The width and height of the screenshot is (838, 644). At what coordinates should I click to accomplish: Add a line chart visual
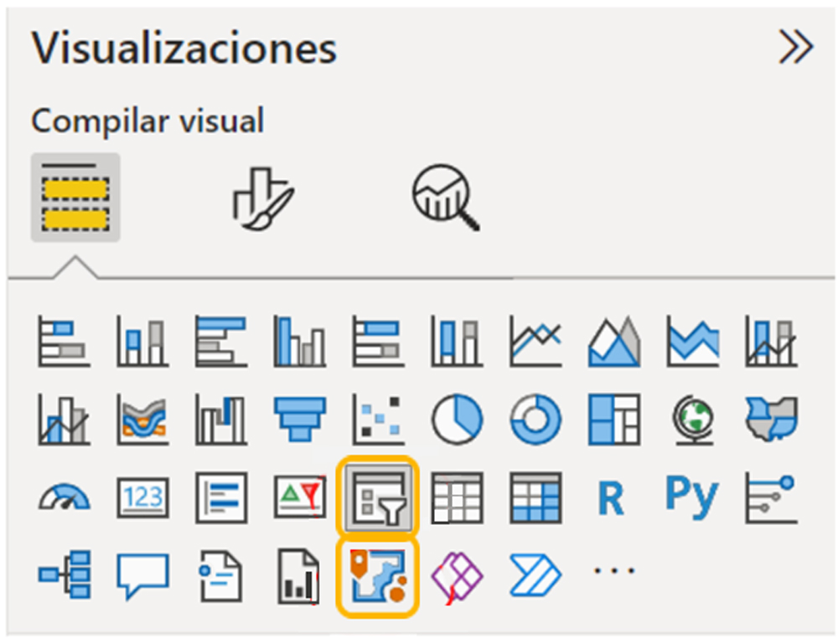pyautogui.click(x=535, y=341)
